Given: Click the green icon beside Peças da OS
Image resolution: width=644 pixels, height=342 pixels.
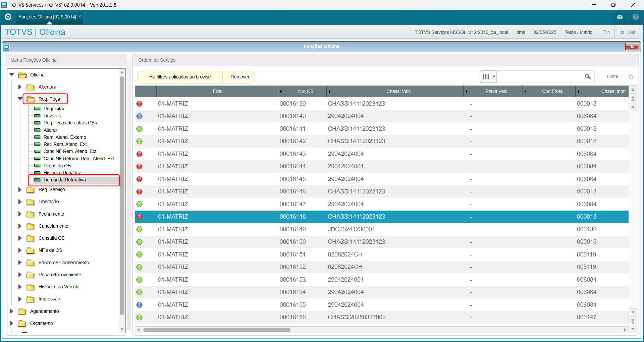Looking at the screenshot, I should click(37, 166).
